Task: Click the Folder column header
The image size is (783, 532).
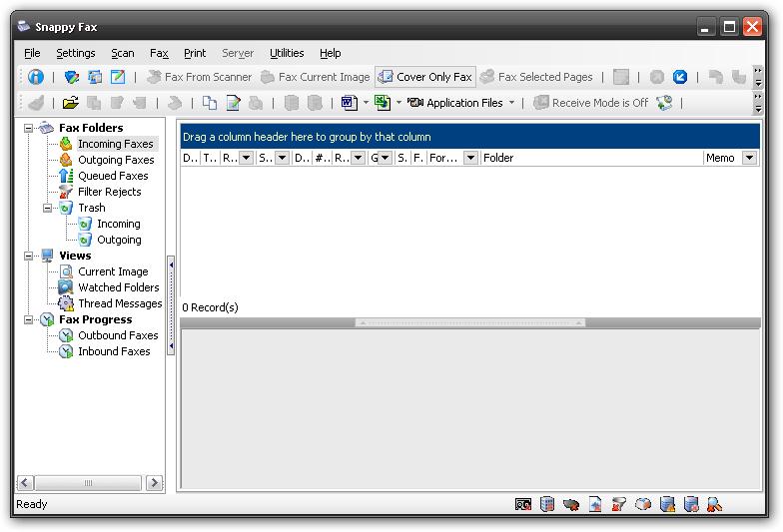Action: click(x=589, y=158)
